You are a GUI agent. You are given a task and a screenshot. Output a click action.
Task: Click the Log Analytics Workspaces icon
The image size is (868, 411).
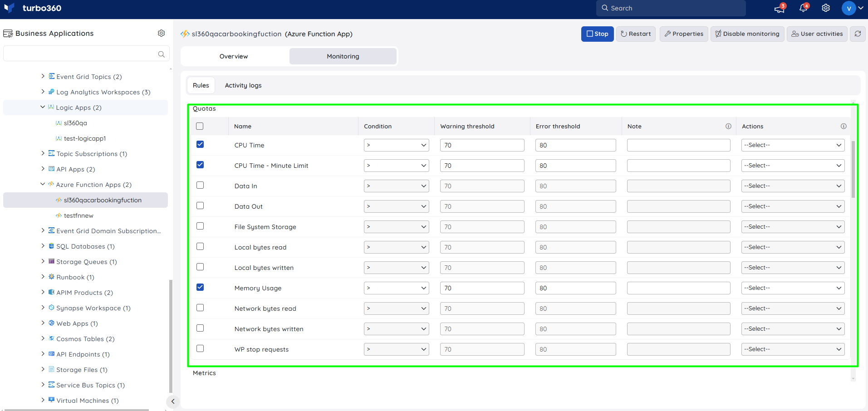coord(52,92)
